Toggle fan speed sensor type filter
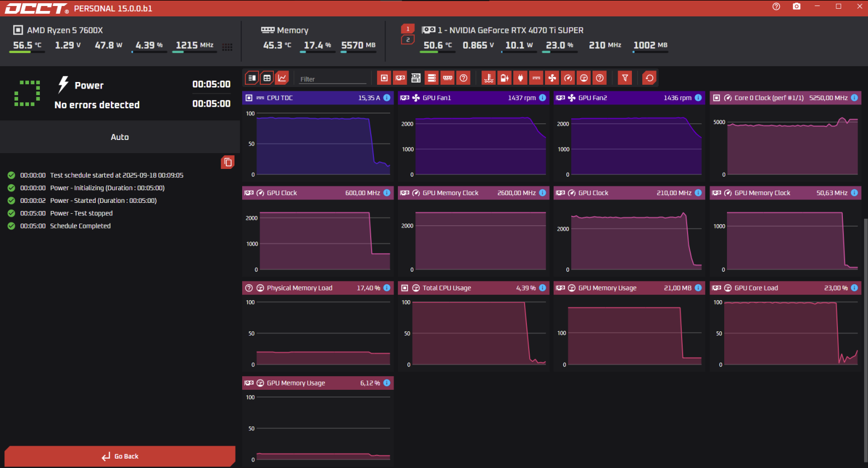 click(552, 78)
